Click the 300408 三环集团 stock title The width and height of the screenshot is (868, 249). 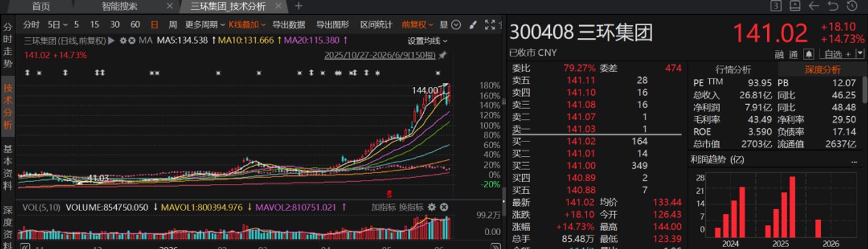[581, 33]
